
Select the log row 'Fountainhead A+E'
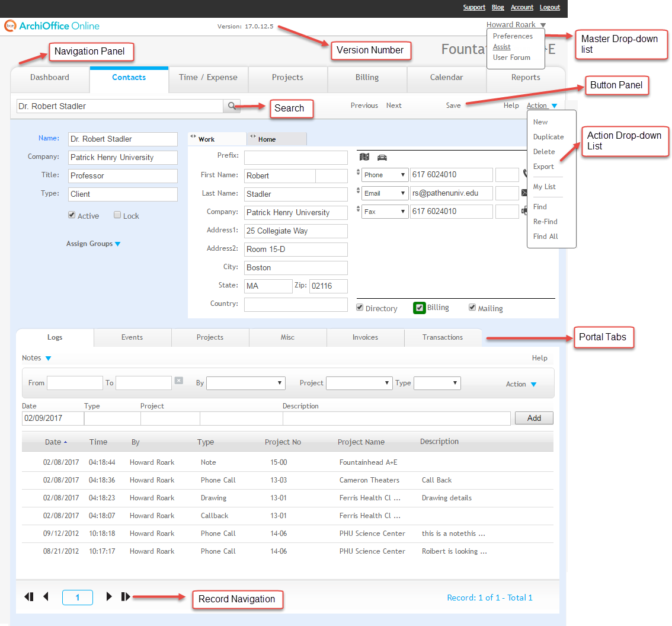point(287,462)
